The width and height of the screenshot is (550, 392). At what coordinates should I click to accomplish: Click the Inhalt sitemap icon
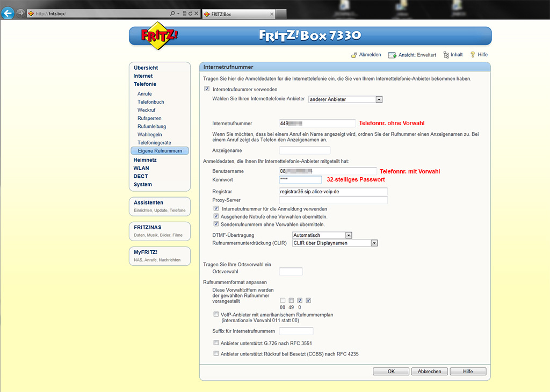(445, 55)
